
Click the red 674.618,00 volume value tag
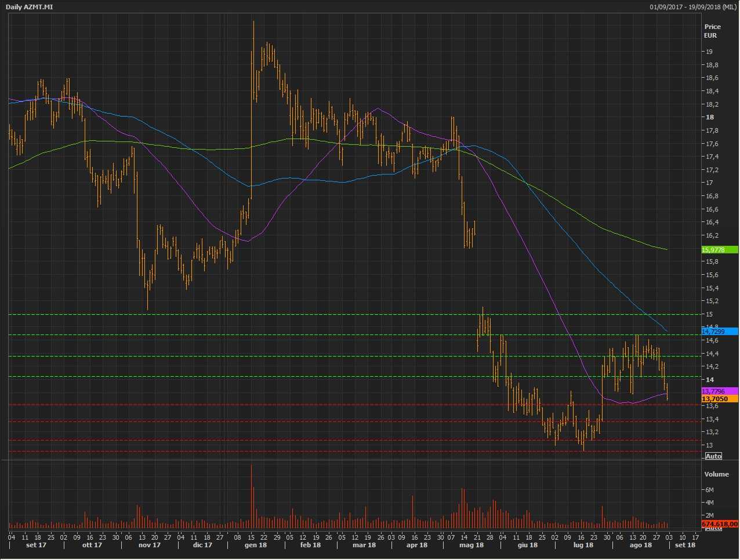(x=719, y=523)
